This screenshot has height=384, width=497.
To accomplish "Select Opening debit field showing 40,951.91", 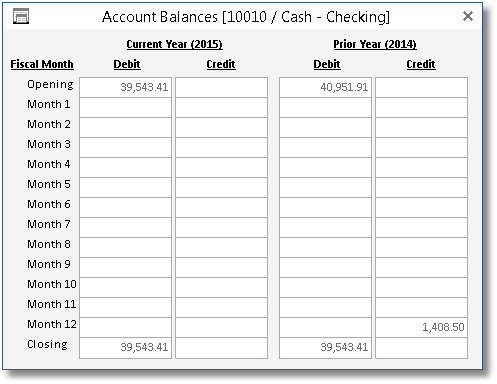I will click(326, 87).
